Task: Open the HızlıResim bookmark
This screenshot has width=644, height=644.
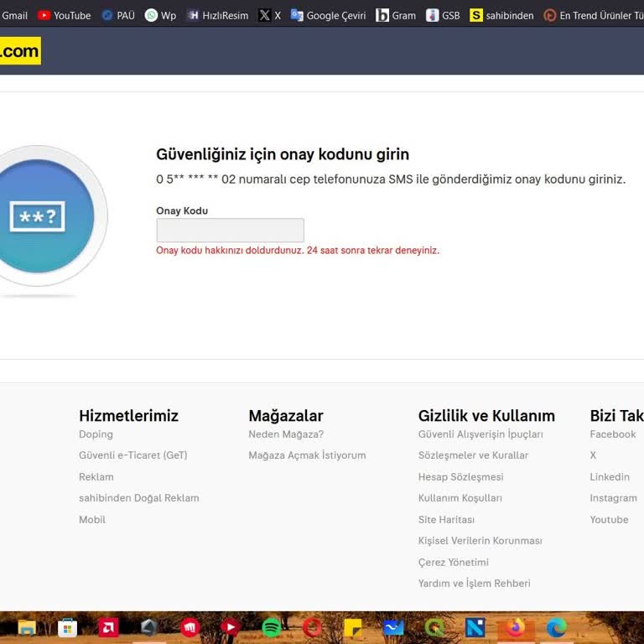Action: 217,15
